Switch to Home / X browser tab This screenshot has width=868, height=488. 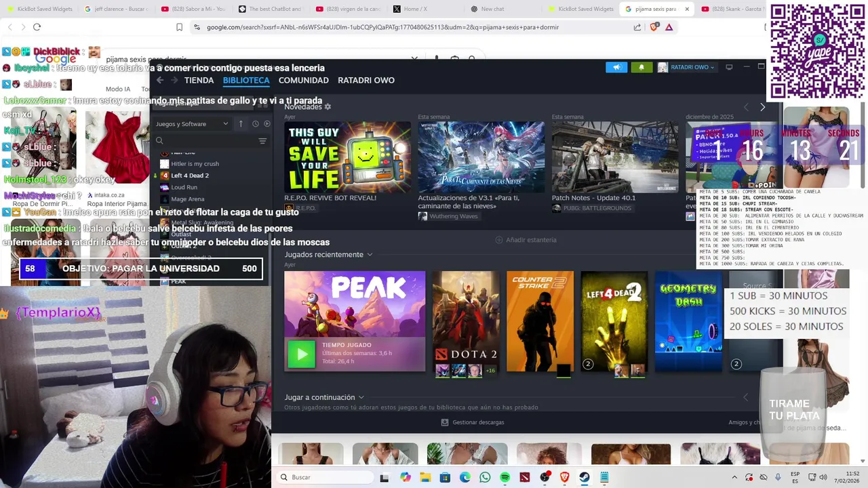pos(425,9)
